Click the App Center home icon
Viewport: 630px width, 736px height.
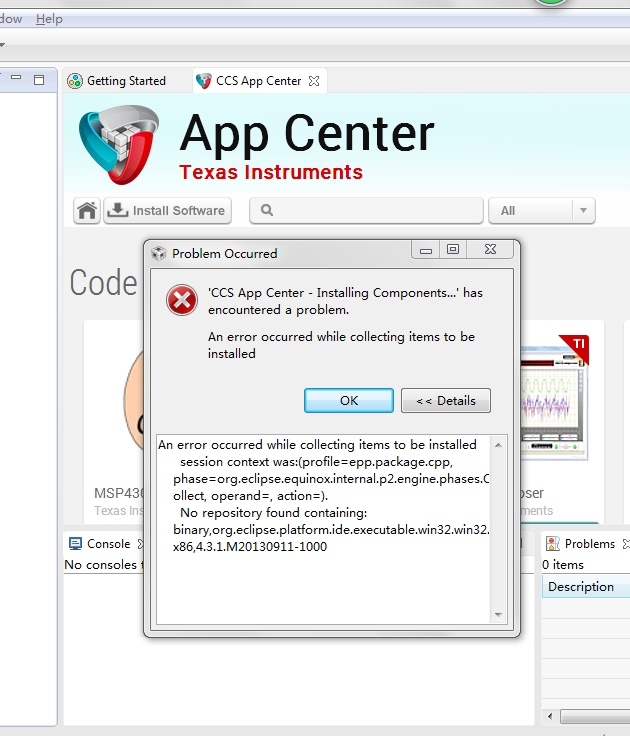(x=87, y=210)
